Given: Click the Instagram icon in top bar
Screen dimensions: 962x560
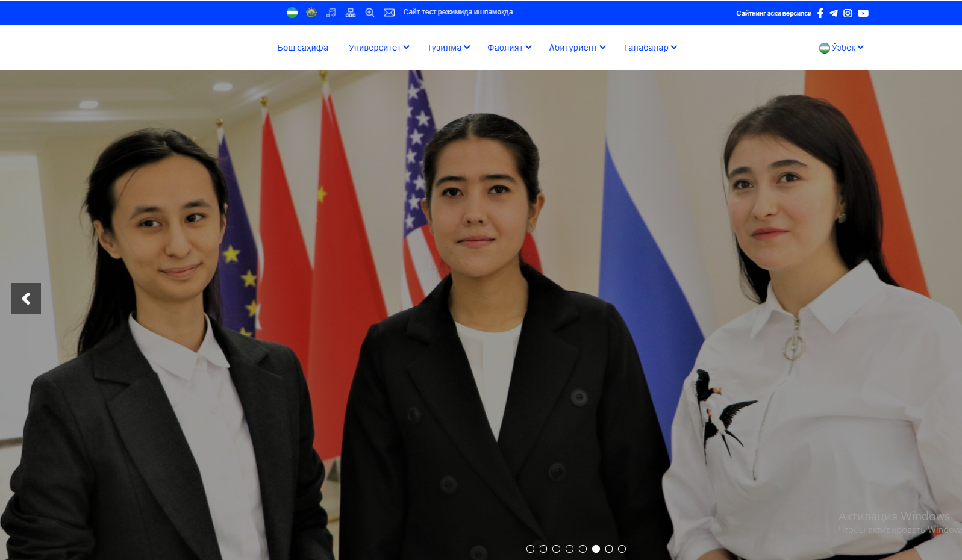Looking at the screenshot, I should pyautogui.click(x=848, y=13).
